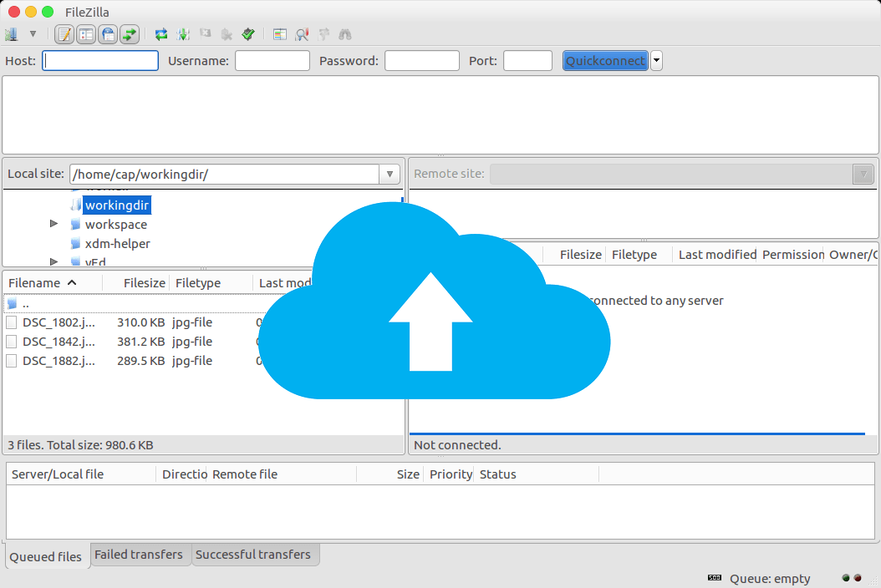Open the Successful transfers tab
Screen dimensions: 881x588
click(255, 554)
